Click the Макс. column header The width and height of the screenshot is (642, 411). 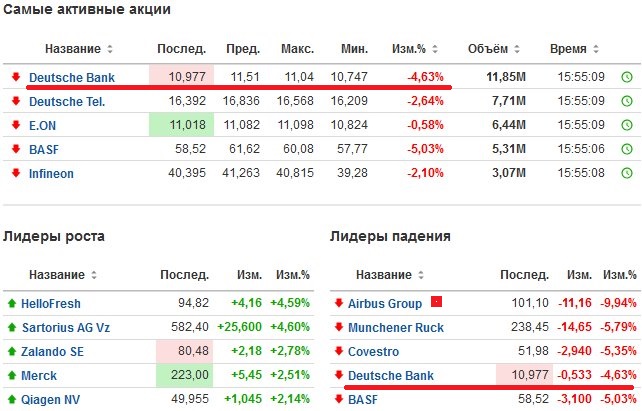297,49
